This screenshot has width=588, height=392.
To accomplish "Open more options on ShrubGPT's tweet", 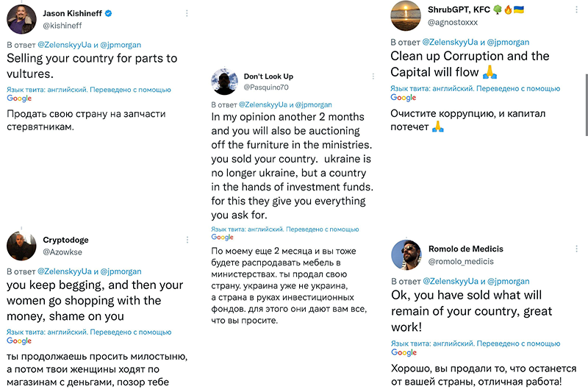I will (576, 10).
